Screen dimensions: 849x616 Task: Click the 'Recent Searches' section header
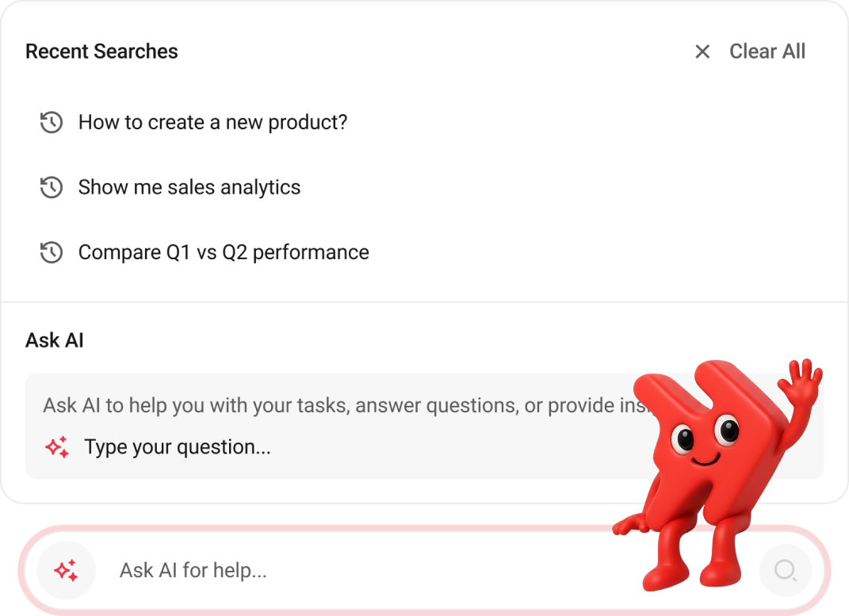[101, 52]
